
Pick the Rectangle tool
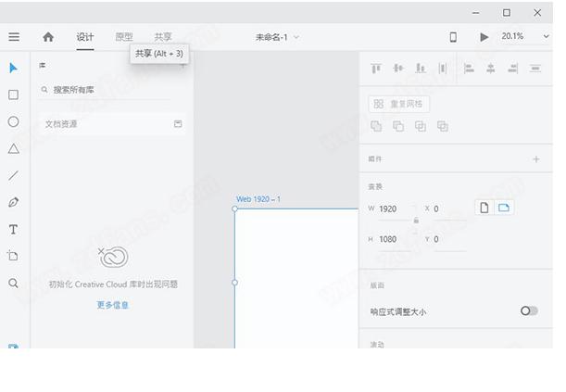[x=13, y=95]
